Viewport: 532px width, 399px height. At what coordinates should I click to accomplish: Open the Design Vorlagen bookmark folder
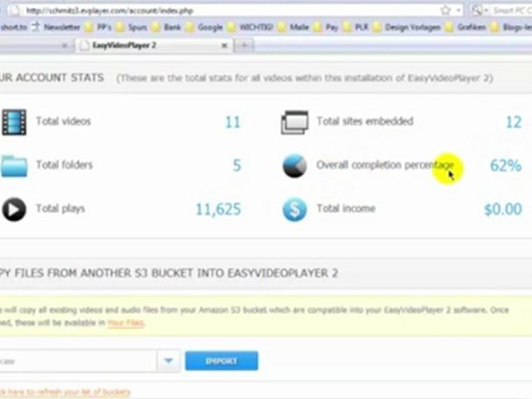pos(405,27)
